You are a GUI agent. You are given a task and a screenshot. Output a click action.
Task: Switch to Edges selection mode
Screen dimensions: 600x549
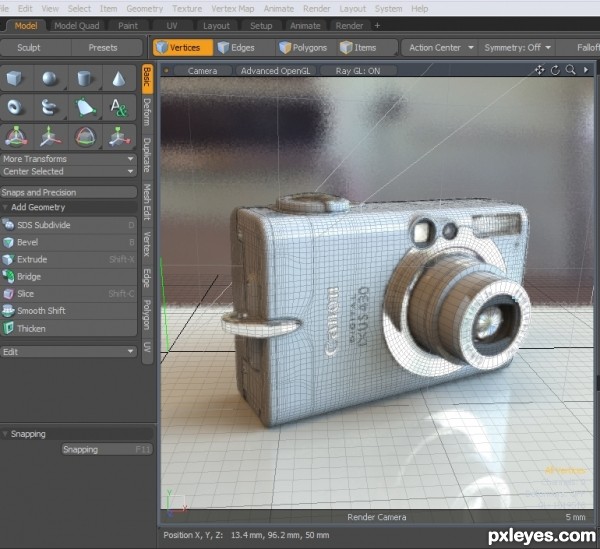pos(243,48)
